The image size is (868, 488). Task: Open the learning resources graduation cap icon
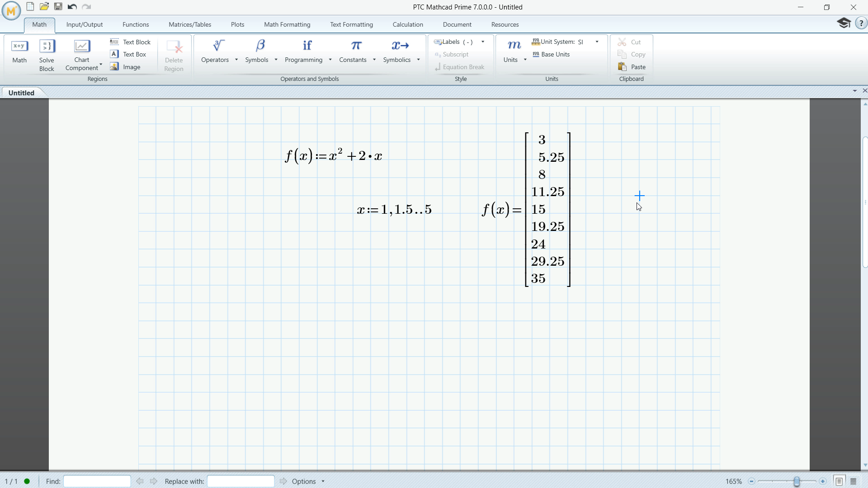click(x=844, y=23)
